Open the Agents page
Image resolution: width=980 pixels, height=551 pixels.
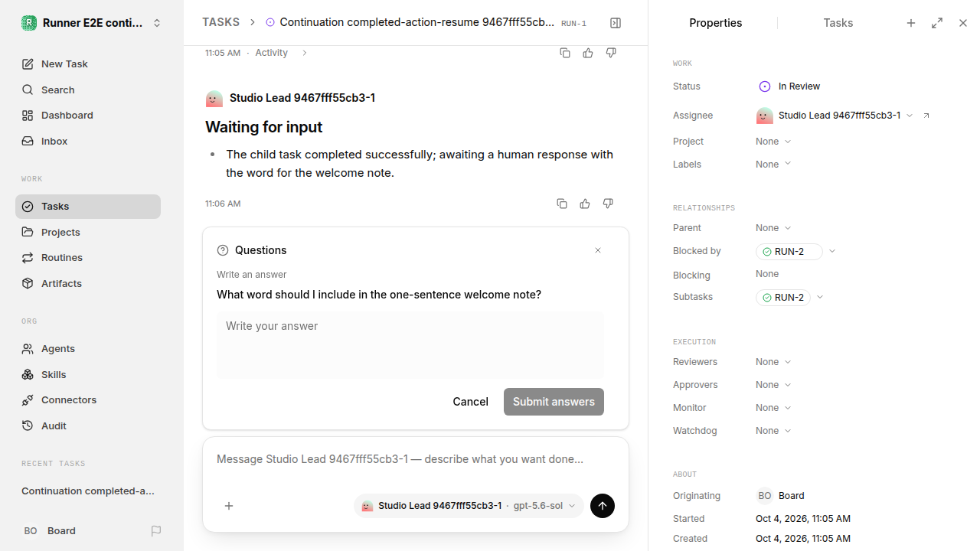[88, 348]
